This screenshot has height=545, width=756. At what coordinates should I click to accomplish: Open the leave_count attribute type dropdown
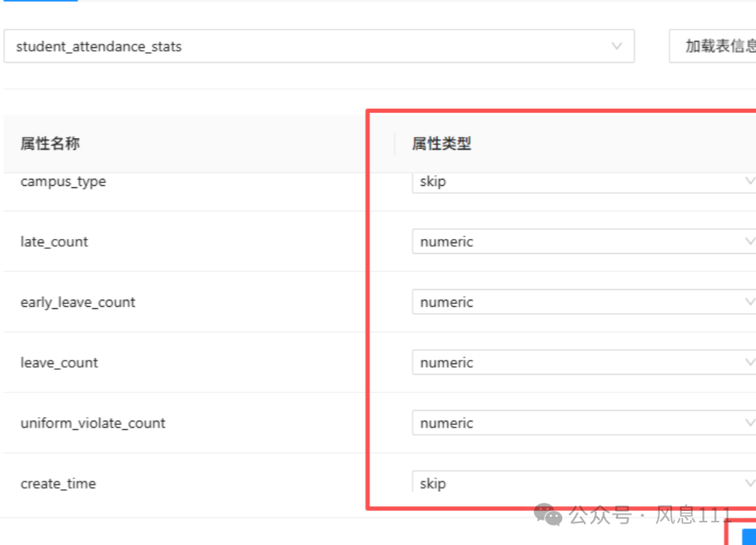pyautogui.click(x=584, y=363)
